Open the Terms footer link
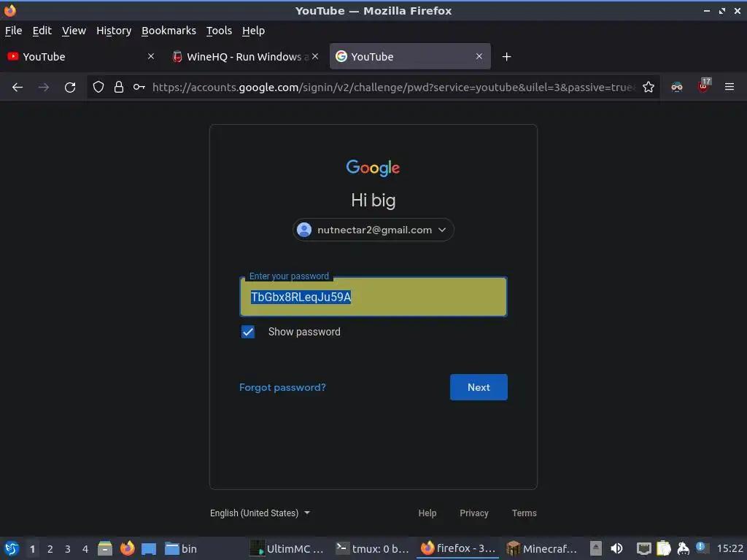This screenshot has height=560, width=747. click(524, 513)
